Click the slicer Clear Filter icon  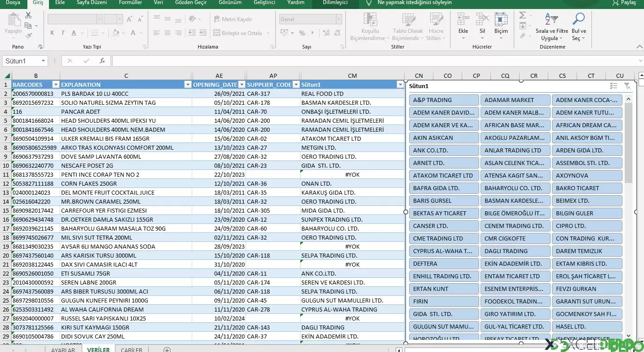(627, 86)
